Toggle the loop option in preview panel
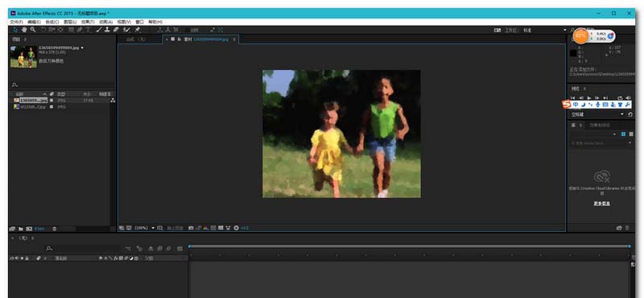 point(620,97)
